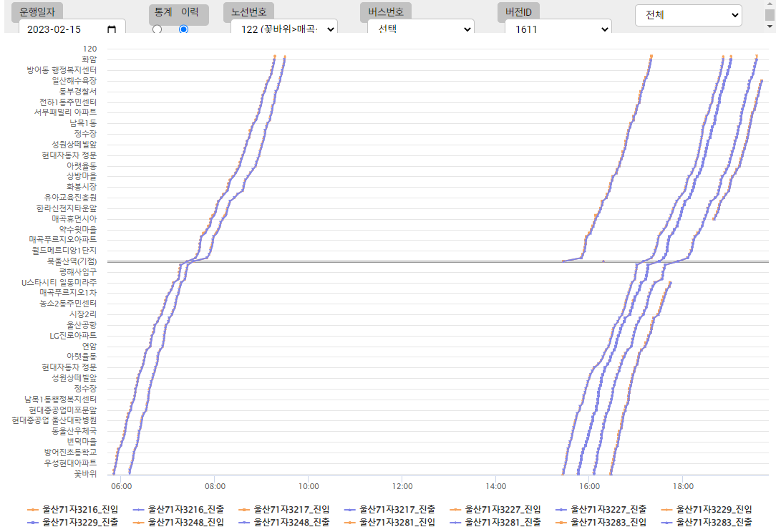Select the 통계 radio button
Screen dimensions: 781x532
157,29
